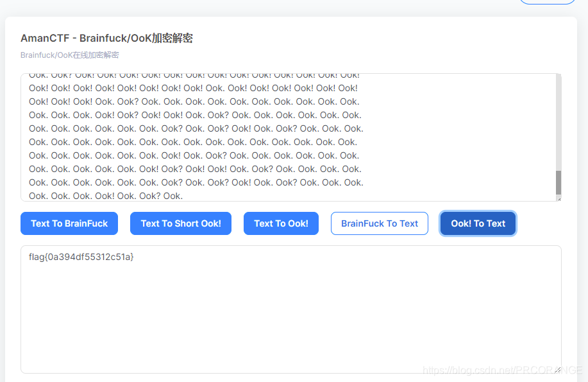The image size is (588, 382).
Task: Click the Text To BrainFuck button
Action: (x=69, y=223)
